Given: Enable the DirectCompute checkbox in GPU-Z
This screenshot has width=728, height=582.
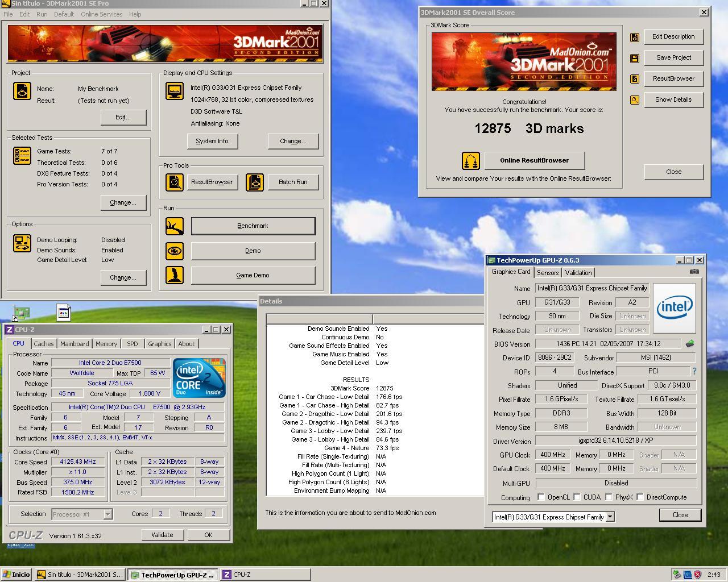Looking at the screenshot, I should coord(640,497).
